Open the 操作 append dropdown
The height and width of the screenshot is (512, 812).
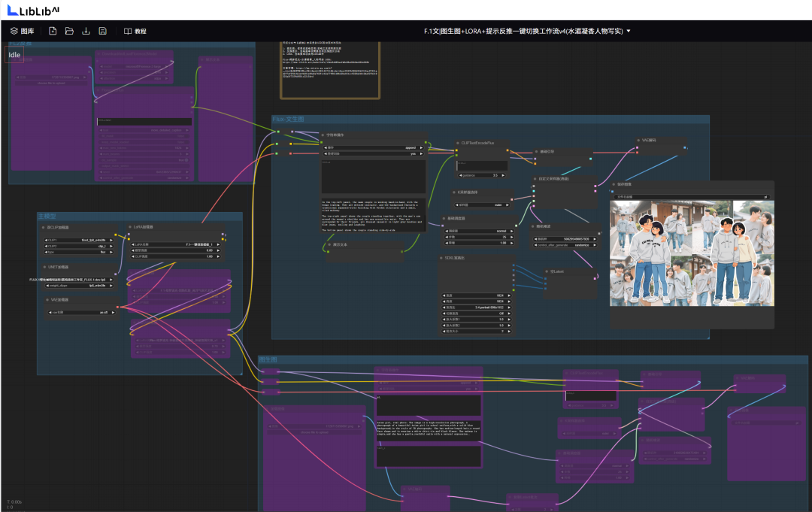pos(374,147)
